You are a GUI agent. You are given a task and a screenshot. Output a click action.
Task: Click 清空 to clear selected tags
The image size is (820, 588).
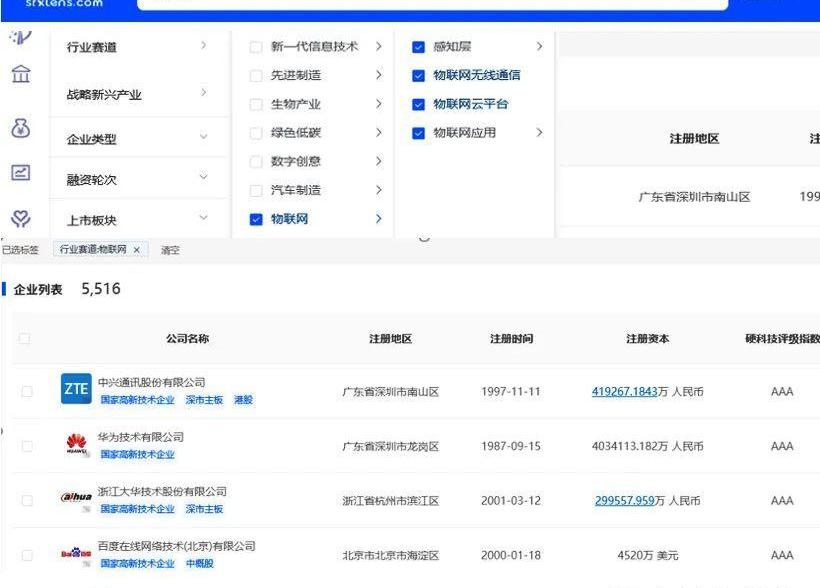coord(170,250)
